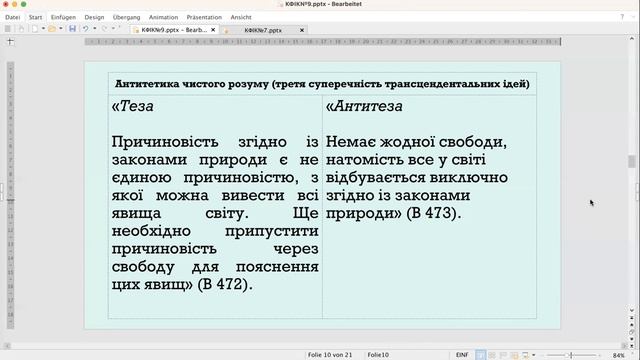Open the Datei menu
The image size is (640, 360).
(12, 17)
